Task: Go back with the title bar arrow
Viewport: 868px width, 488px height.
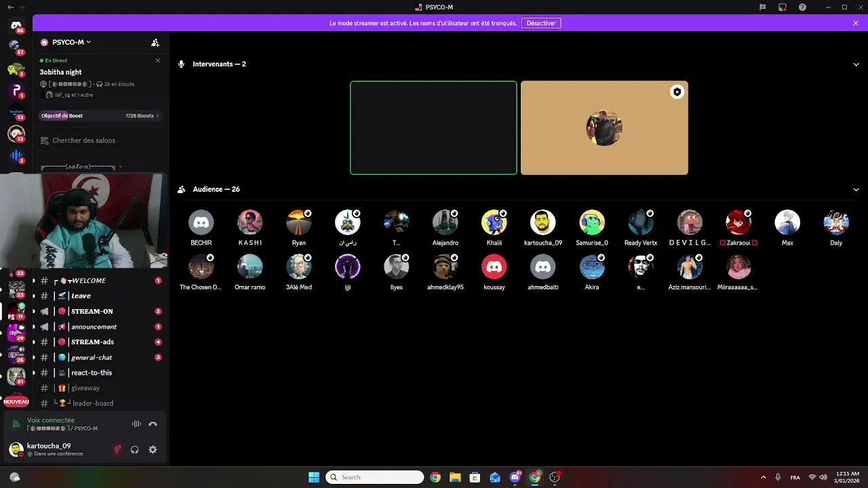Action: click(x=10, y=7)
